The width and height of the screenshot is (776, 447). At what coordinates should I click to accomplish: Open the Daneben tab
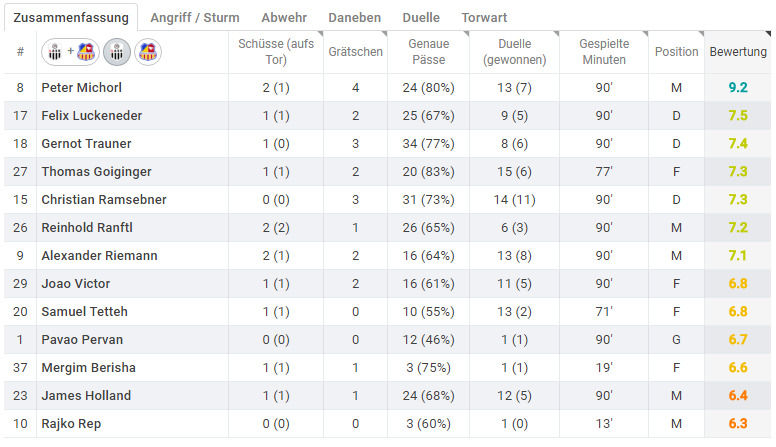click(x=354, y=18)
